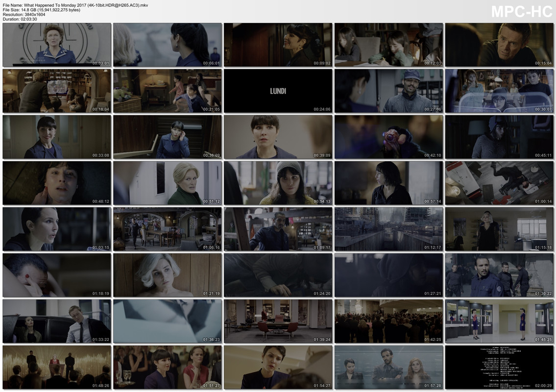The width and height of the screenshot is (556, 392).
Task: Click the standoff frame at 01:45:25
Action: pos(499,321)
